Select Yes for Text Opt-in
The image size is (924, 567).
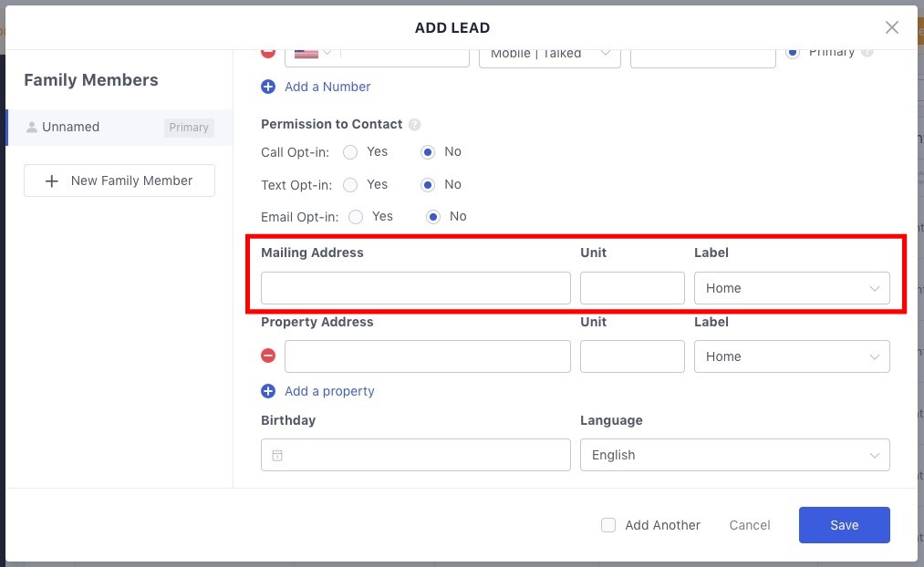350,185
